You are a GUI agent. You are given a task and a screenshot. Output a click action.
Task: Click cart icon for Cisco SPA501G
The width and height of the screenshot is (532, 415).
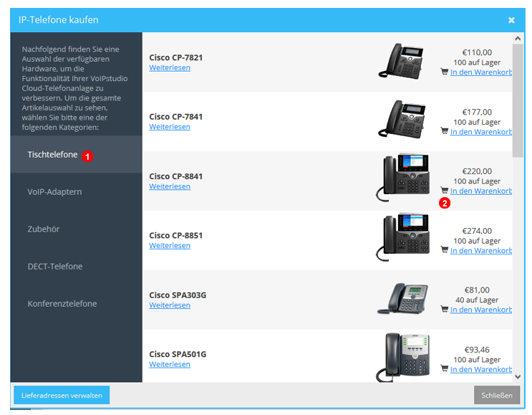(444, 369)
